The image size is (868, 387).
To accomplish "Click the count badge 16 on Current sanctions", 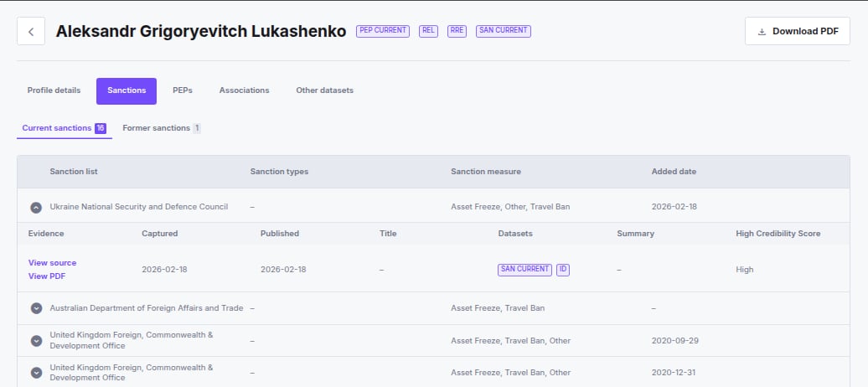I will point(101,128).
